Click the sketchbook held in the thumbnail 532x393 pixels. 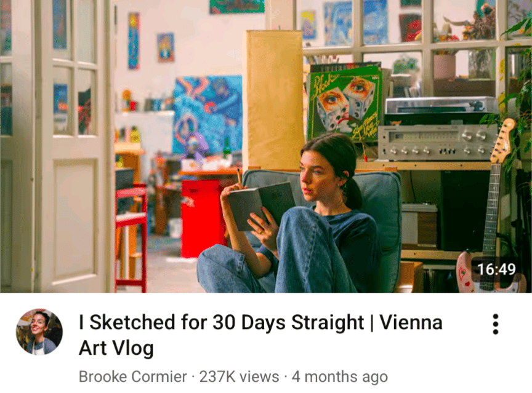260,205
